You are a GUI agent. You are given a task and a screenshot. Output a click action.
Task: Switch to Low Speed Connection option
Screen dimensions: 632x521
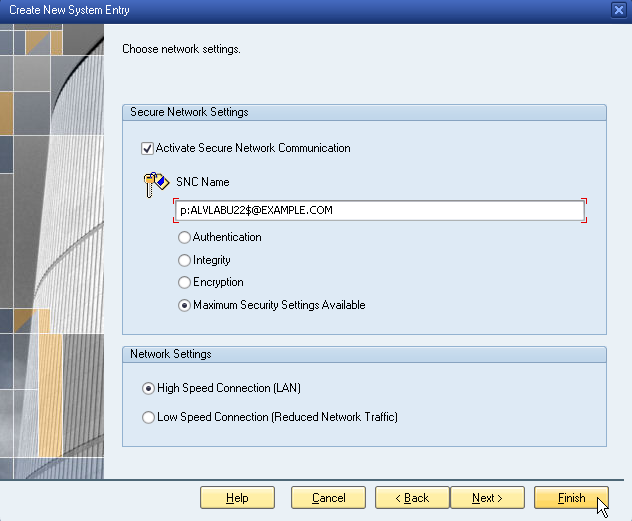point(149,417)
